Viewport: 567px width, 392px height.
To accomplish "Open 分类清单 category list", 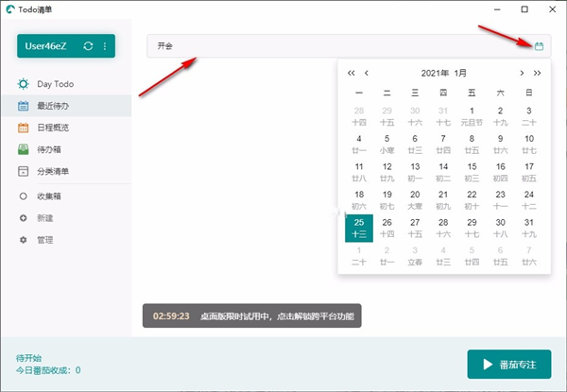I will [52, 171].
